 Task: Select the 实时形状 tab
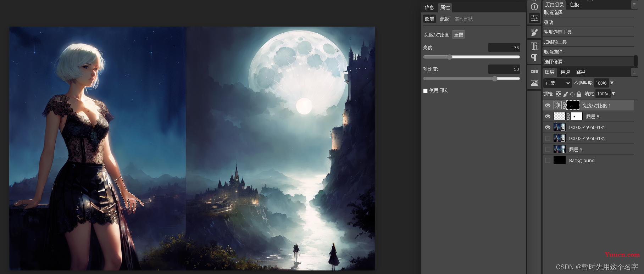coord(464,19)
